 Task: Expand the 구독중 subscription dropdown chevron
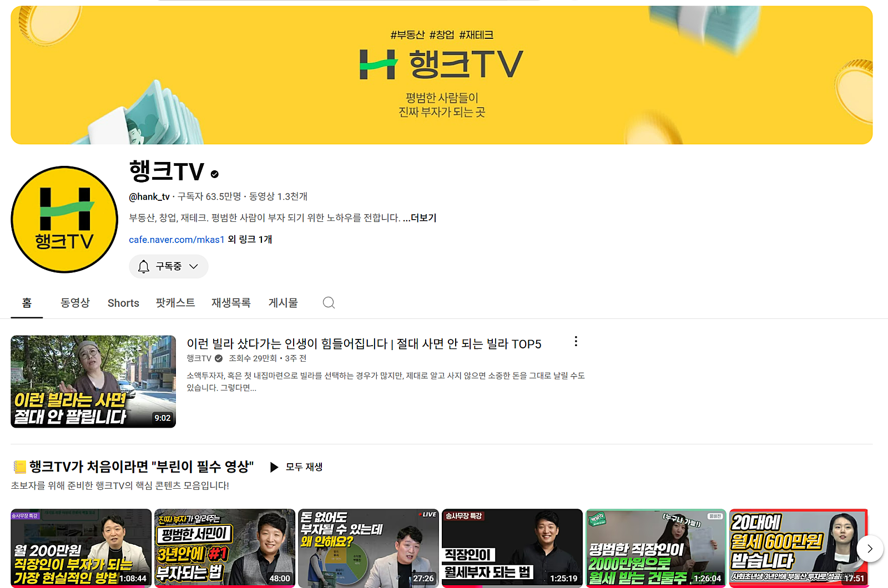point(194,266)
